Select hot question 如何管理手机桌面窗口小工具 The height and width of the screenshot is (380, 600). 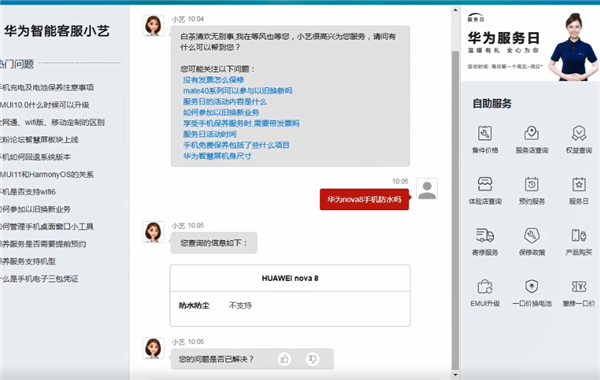point(47,227)
